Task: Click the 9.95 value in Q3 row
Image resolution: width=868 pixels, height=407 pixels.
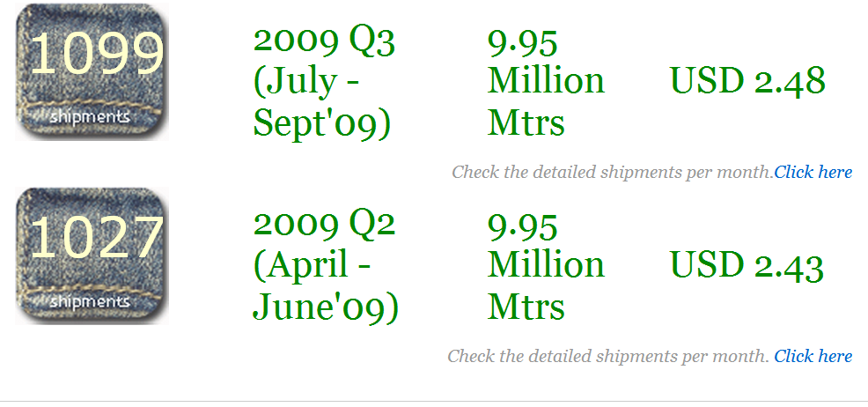Action: (522, 42)
